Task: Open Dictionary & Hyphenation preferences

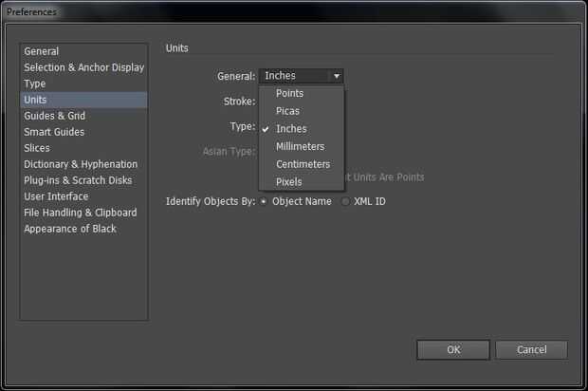Action: [x=84, y=164]
